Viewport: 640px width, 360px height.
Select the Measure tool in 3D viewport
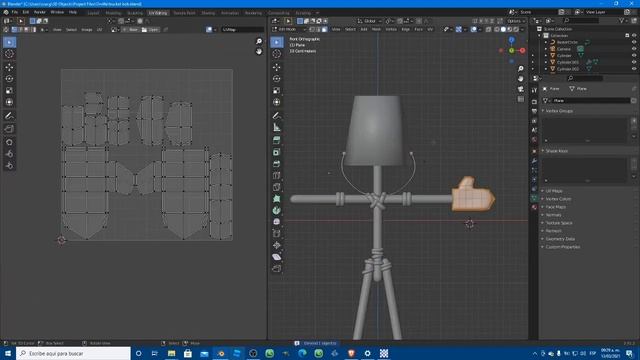tap(277, 127)
